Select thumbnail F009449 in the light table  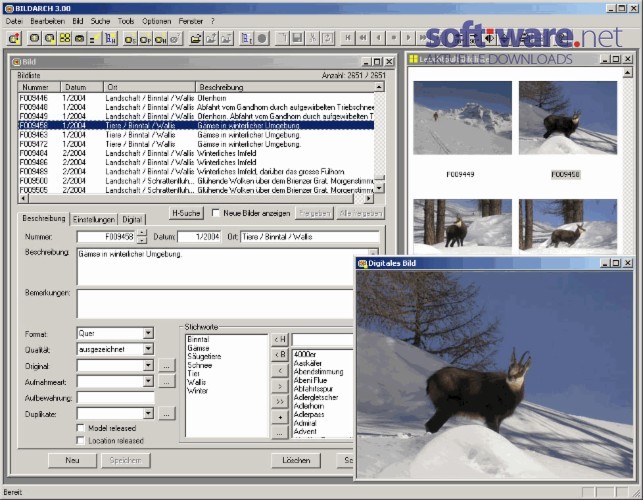coord(462,118)
